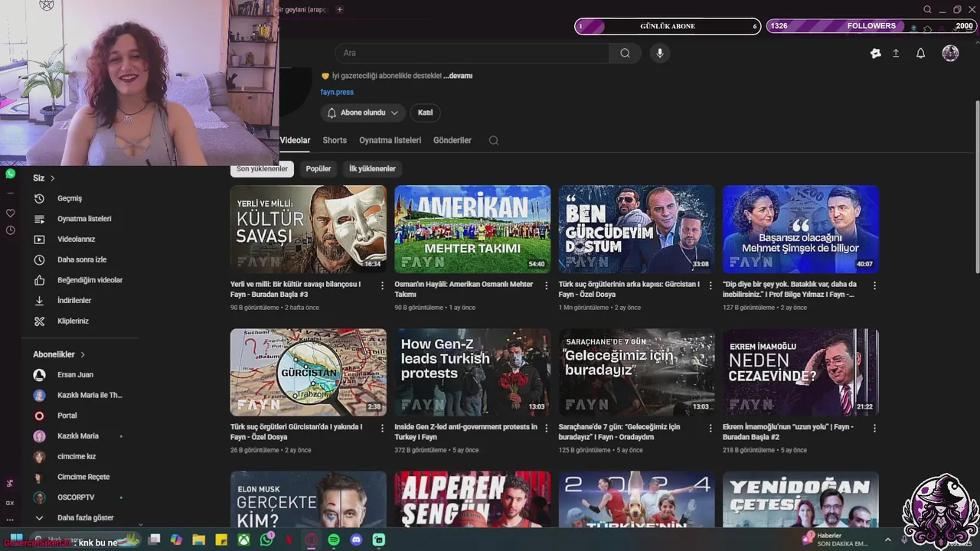Select the Popüler filter chip
980x551 pixels.
[318, 168]
